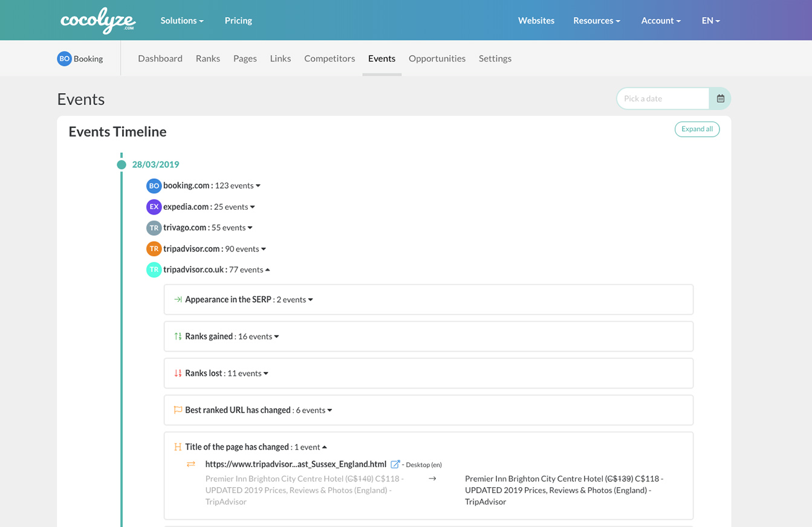The height and width of the screenshot is (527, 812).
Task: Click the tripadvisor.co.uk teal TR badge
Action: coord(154,270)
